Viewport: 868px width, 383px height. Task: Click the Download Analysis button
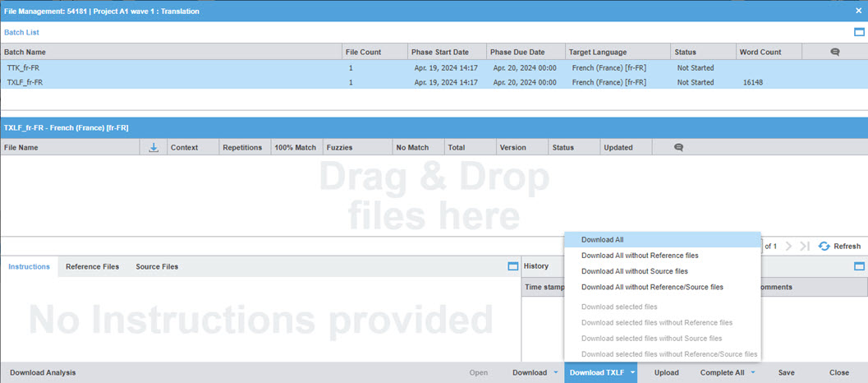point(43,372)
